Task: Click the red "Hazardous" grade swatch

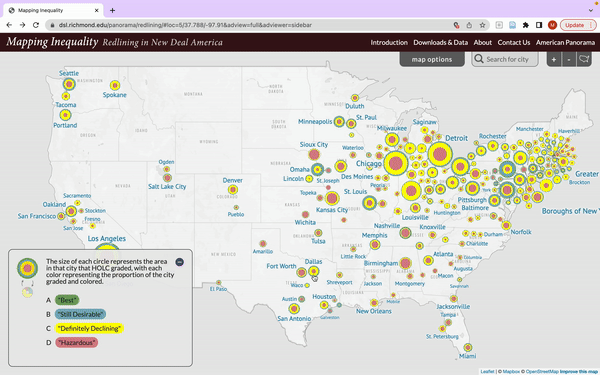Action: click(77, 342)
